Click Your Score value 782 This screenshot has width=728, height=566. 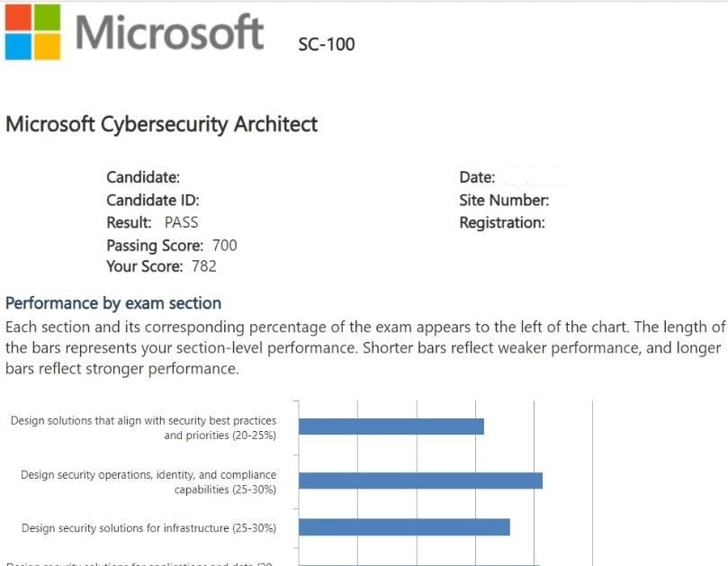(202, 266)
